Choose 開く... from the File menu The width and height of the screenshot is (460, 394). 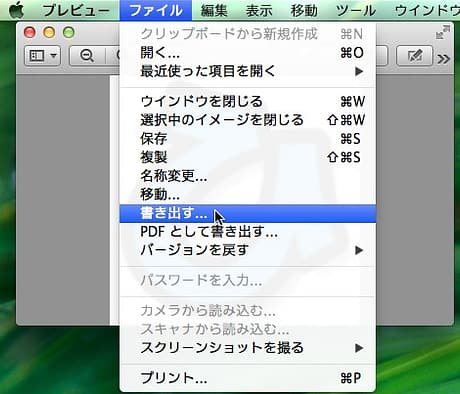coord(248,53)
